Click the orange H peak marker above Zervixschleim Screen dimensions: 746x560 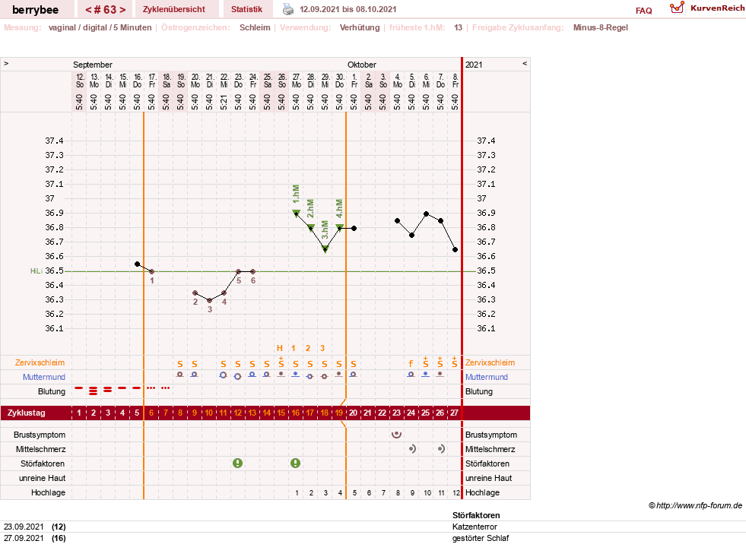point(280,348)
